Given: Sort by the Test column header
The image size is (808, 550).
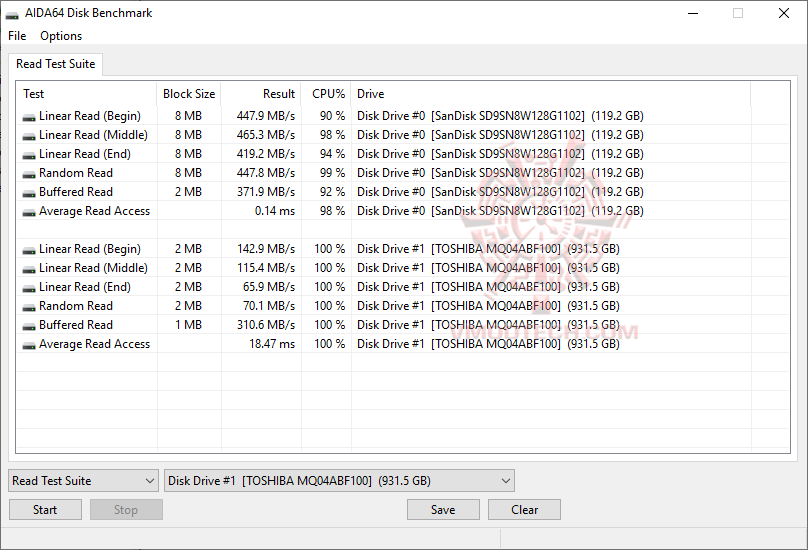Looking at the screenshot, I should pyautogui.click(x=87, y=94).
